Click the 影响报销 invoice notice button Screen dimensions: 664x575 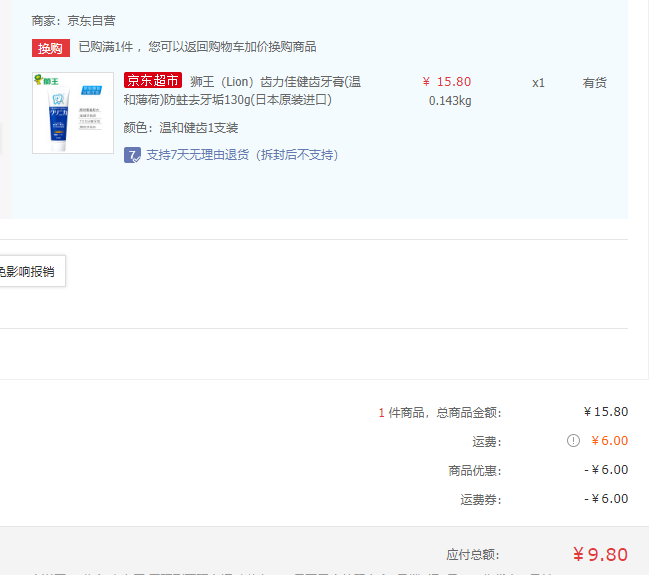click(x=32, y=271)
